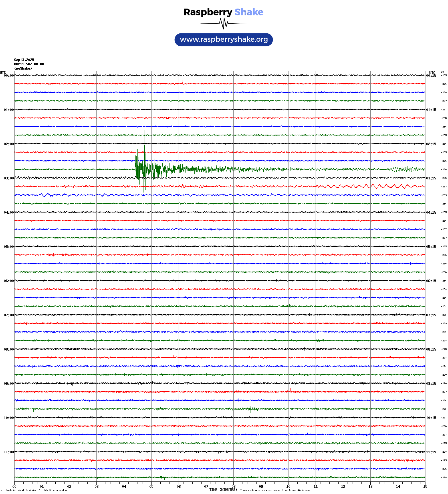Click the Raspberry Shake logo text
Viewport: 448px width, 494px height.
pos(223,12)
